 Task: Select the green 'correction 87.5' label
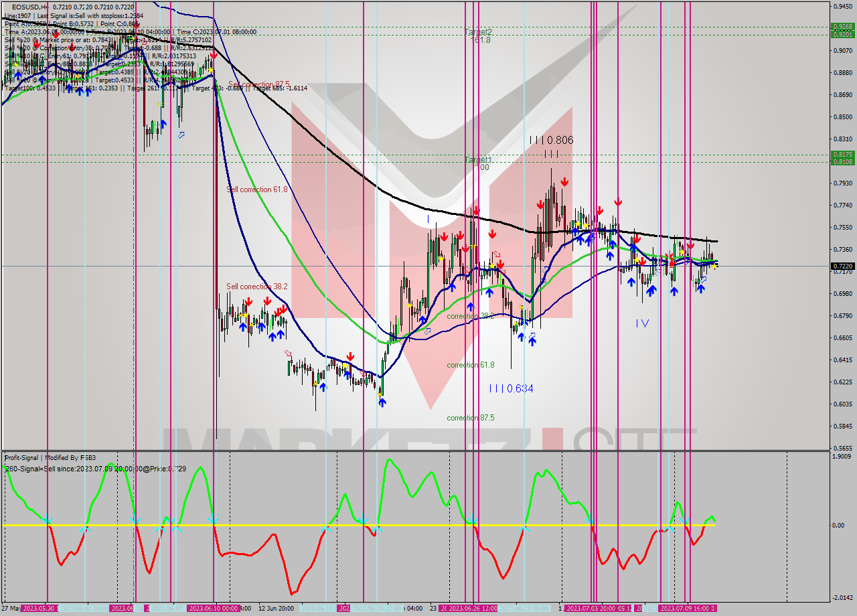pyautogui.click(x=471, y=418)
